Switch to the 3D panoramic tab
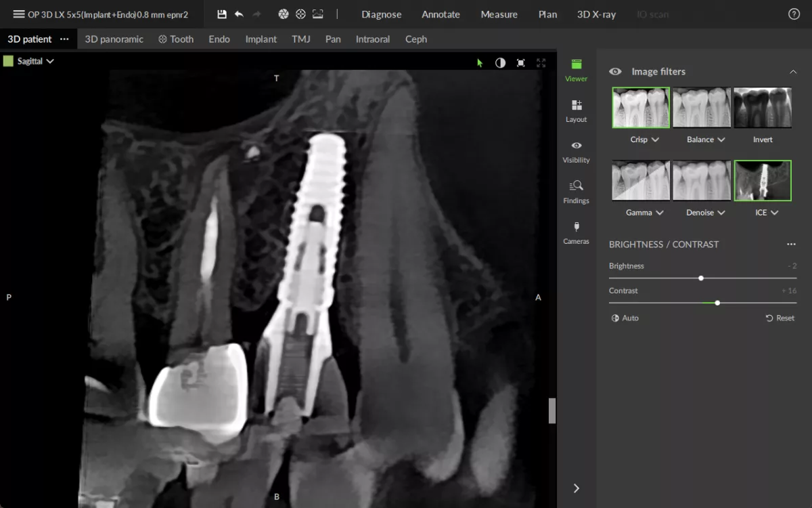This screenshot has height=508, width=812. pos(114,39)
